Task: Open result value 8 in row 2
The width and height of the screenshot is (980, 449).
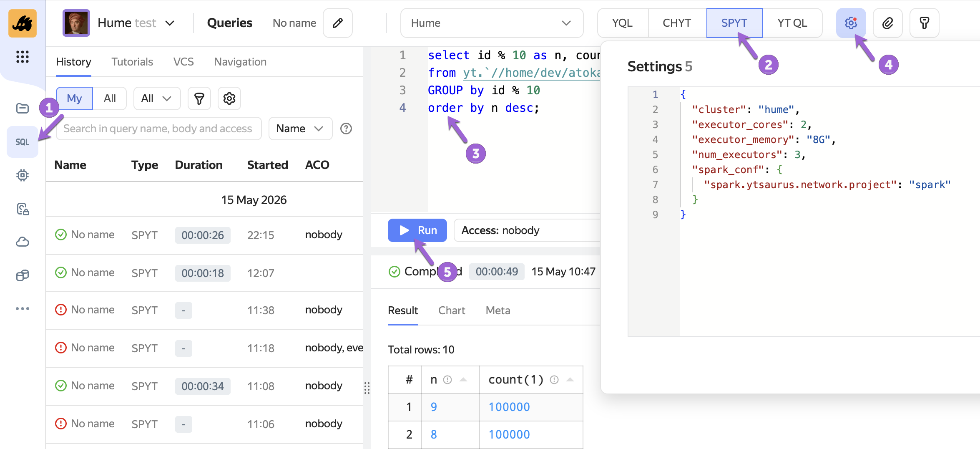Action: click(434, 434)
